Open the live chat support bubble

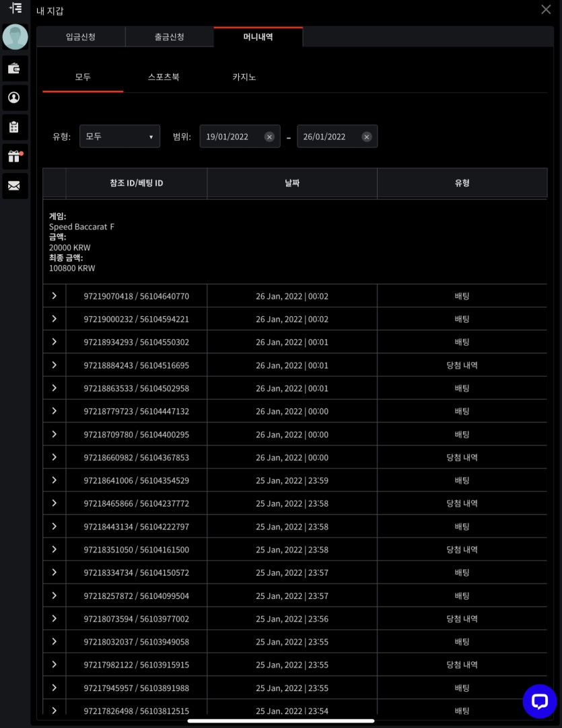[539, 701]
